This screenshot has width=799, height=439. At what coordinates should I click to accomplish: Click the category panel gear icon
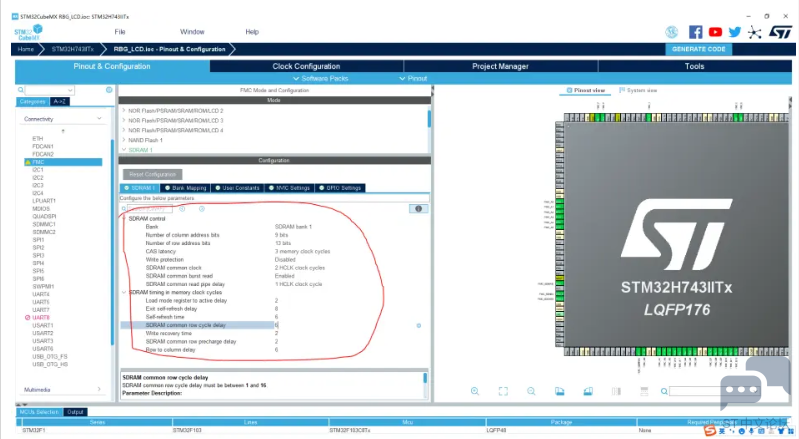point(109,90)
